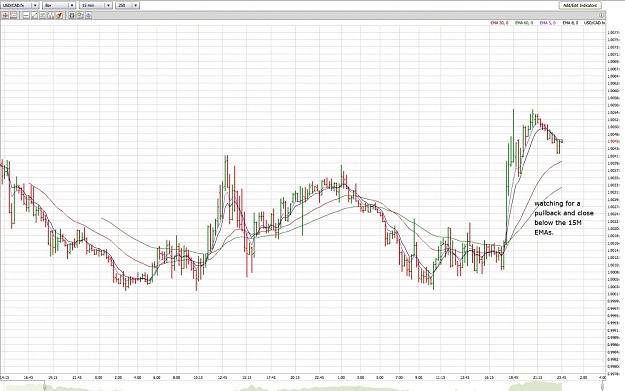Select the crosshair tool icon
The image size is (625, 391).
tap(5, 15)
